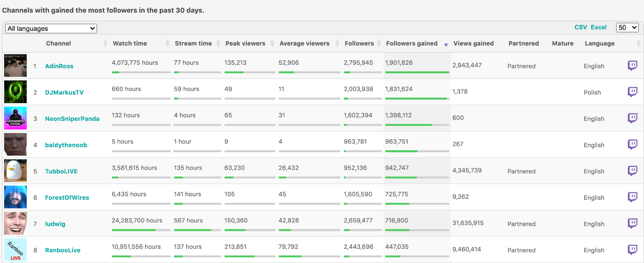The image size is (644, 263).
Task: Sort table by Watch time header
Action: tap(130, 43)
